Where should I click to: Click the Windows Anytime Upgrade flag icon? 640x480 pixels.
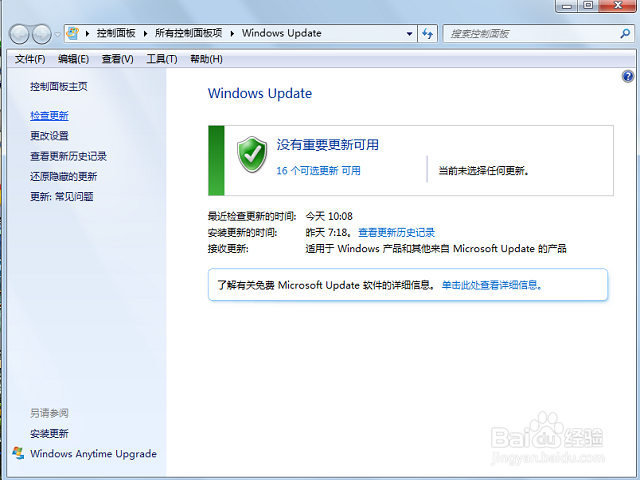[x=18, y=453]
